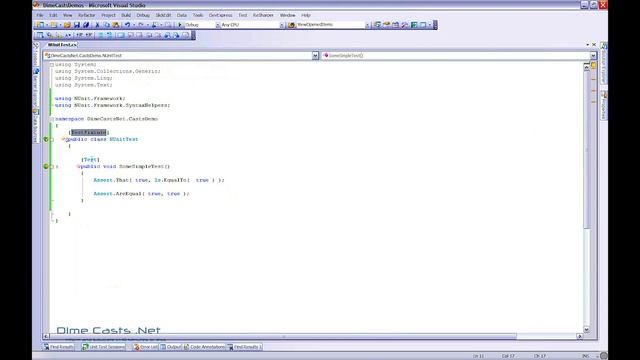Image resolution: width=640 pixels, height=360 pixels.
Task: Switch to the Find Results 1 tab
Action: coord(244,347)
